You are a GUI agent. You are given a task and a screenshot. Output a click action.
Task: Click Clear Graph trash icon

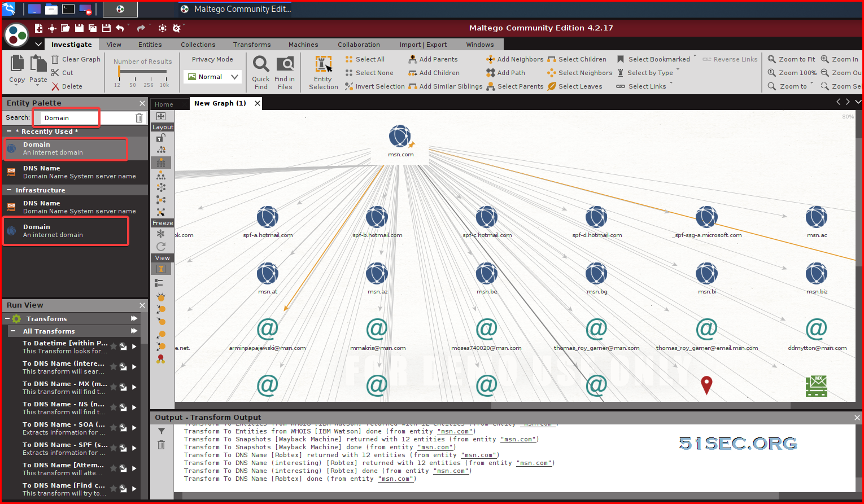pyautogui.click(x=55, y=59)
